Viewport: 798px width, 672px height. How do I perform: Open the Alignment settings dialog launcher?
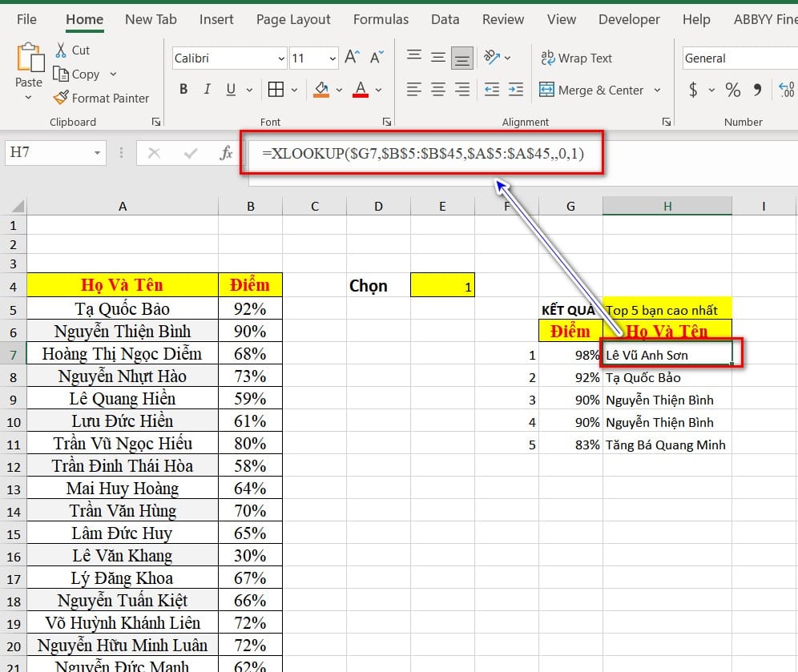[x=666, y=122]
